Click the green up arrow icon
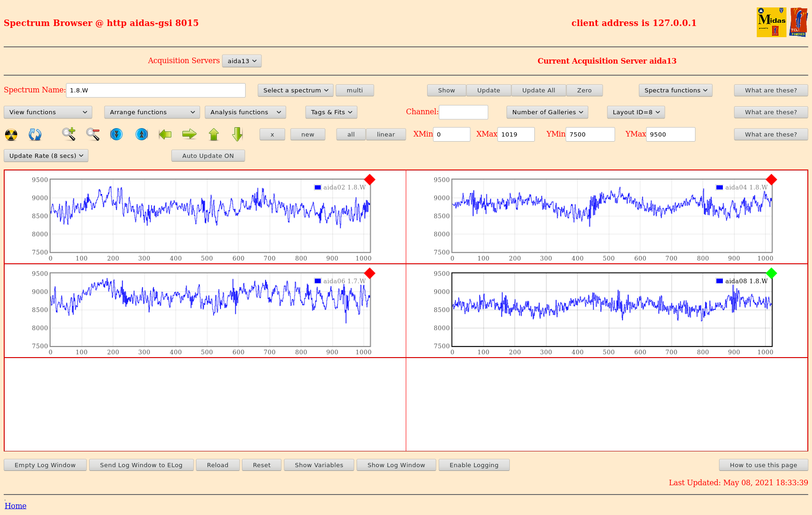This screenshot has height=515, width=812. pyautogui.click(x=214, y=135)
